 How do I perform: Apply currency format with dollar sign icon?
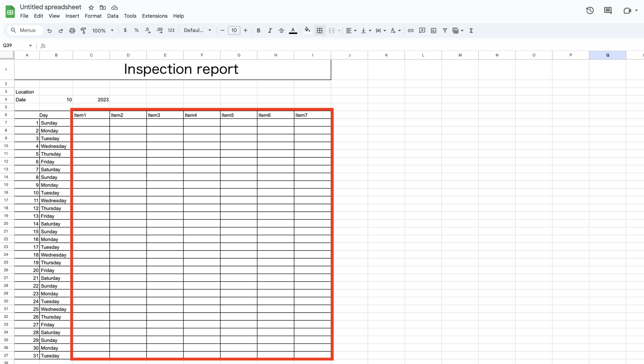[125, 30]
